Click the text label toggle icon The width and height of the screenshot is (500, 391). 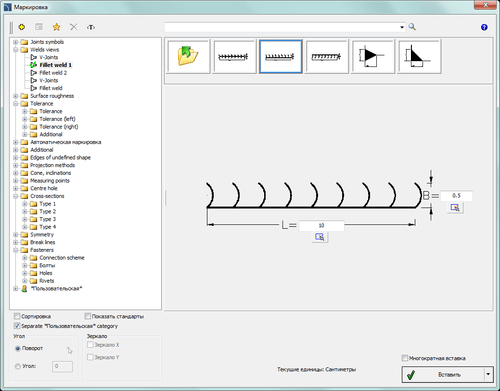(x=91, y=27)
